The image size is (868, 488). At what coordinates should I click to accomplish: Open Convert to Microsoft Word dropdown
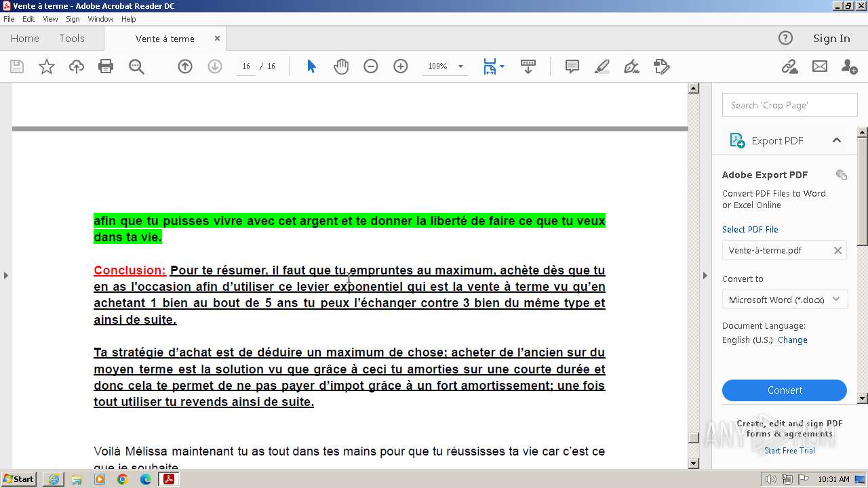coord(785,300)
